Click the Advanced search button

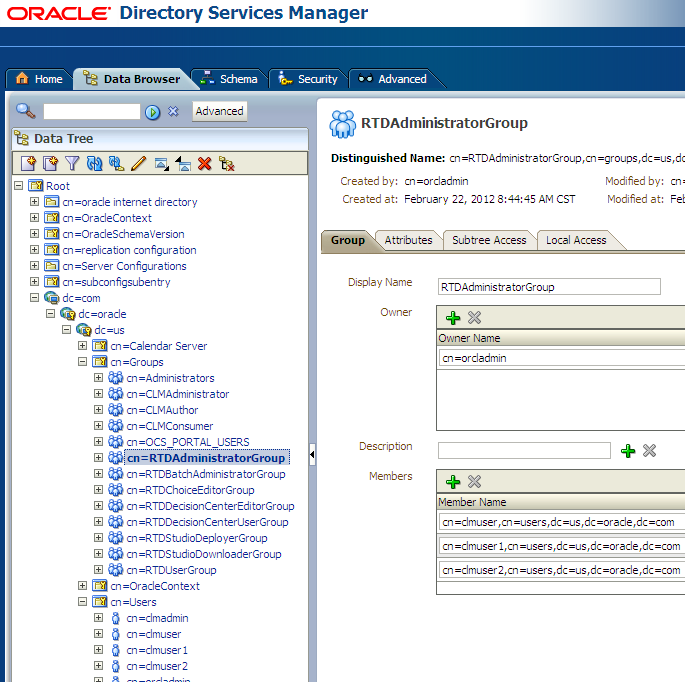click(219, 111)
